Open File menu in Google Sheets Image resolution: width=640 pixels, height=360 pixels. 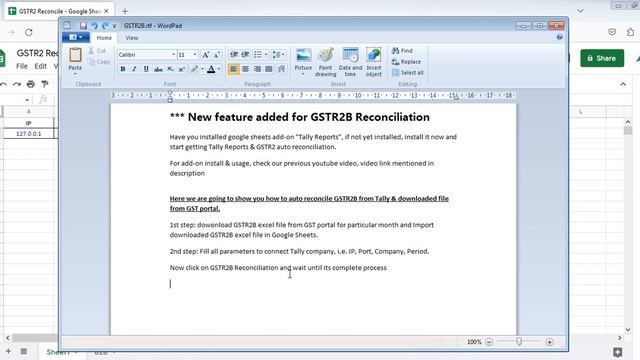tap(22, 66)
